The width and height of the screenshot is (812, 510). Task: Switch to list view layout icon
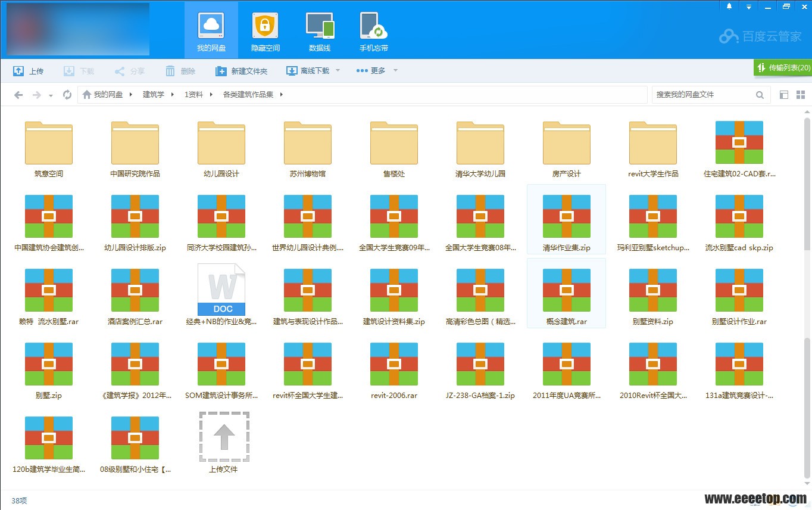pyautogui.click(x=784, y=95)
